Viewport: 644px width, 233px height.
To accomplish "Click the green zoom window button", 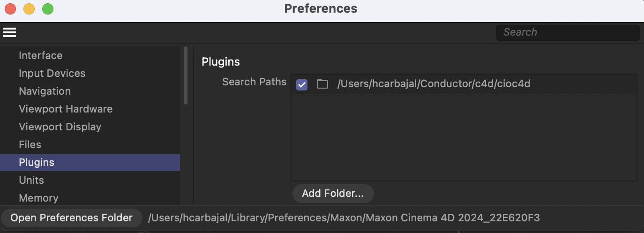I will click(48, 9).
